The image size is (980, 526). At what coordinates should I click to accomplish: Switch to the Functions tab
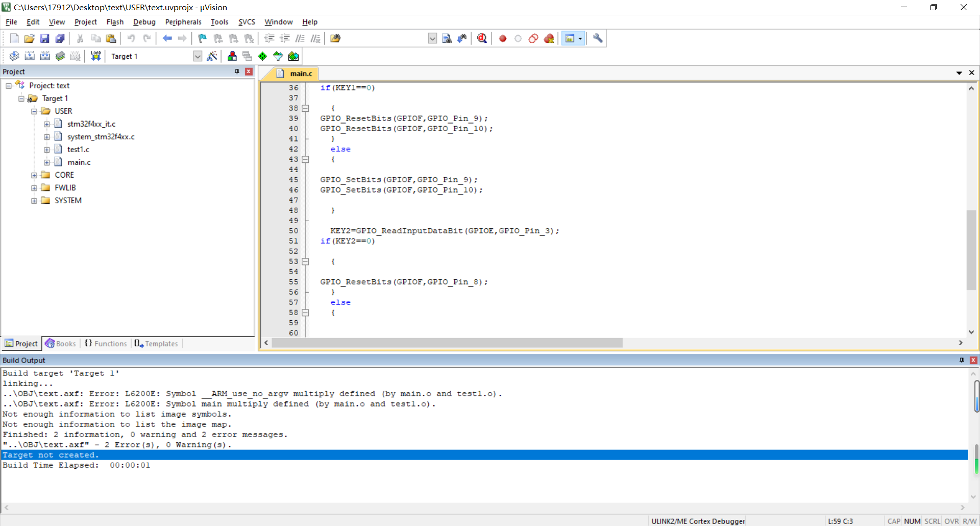pos(106,344)
